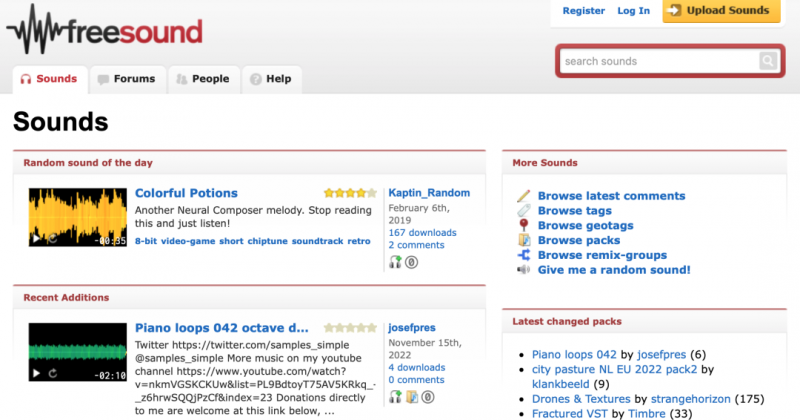The width and height of the screenshot is (800, 420).
Task: Click the Upload Sounds button
Action: click(x=721, y=11)
